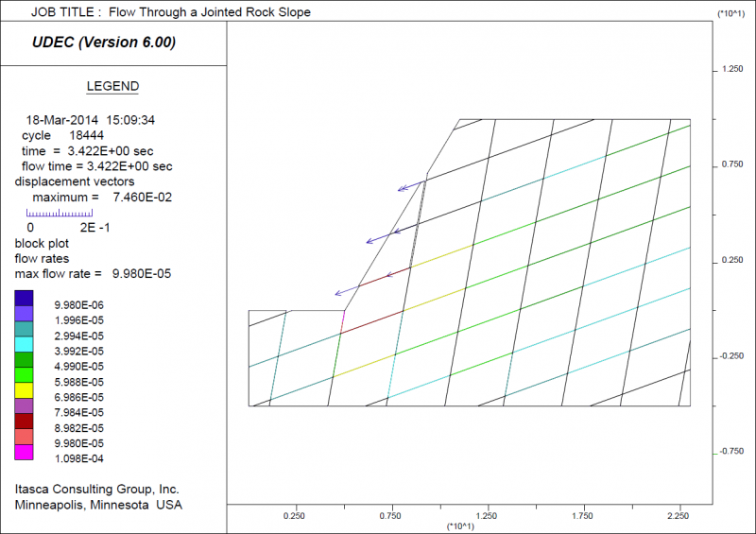Click the Minneapolis, Minnesota USA text
The width and height of the screenshot is (756, 534).
[98, 505]
